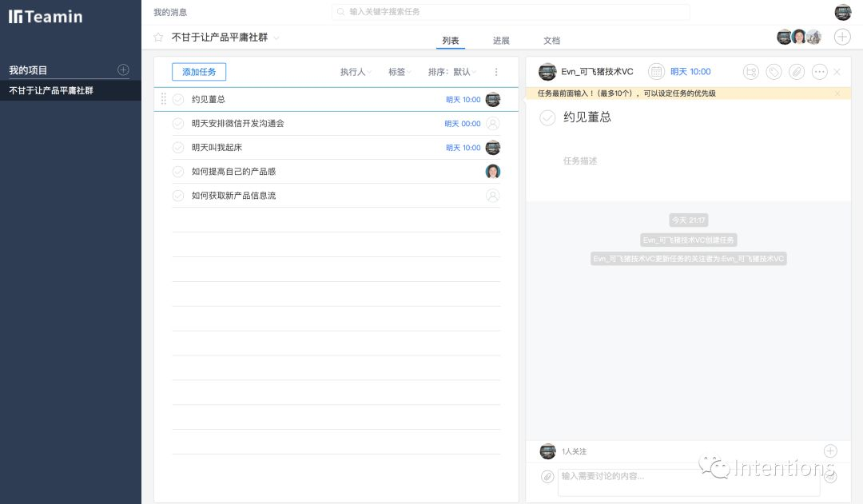The height and width of the screenshot is (504, 863).
Task: Add a follower with the plus icon
Action: pyautogui.click(x=830, y=451)
